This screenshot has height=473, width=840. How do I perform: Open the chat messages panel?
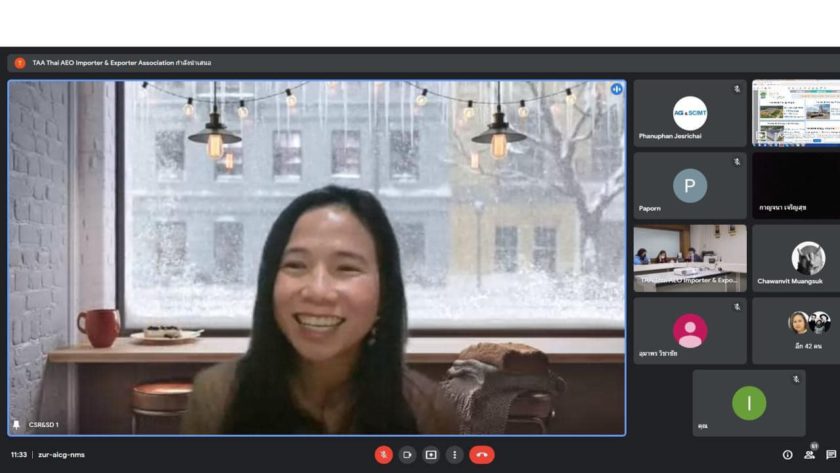831,455
